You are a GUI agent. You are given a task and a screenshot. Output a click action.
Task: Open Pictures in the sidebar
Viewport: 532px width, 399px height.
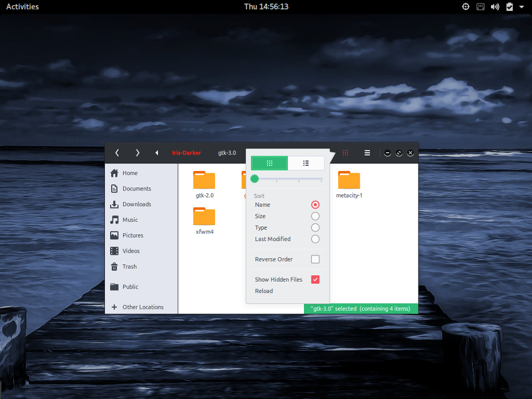coord(141,235)
